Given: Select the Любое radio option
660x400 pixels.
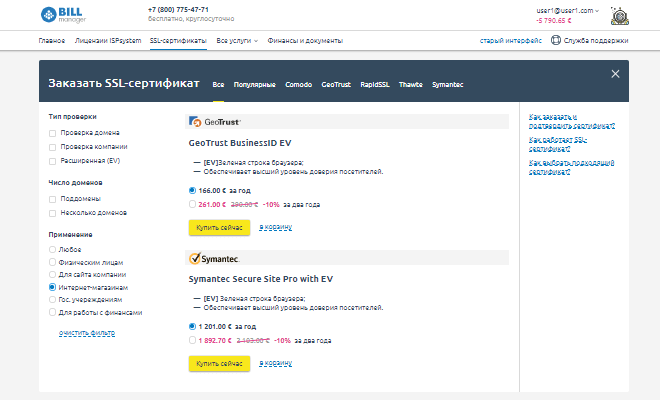Looking at the screenshot, I should [x=52, y=250].
